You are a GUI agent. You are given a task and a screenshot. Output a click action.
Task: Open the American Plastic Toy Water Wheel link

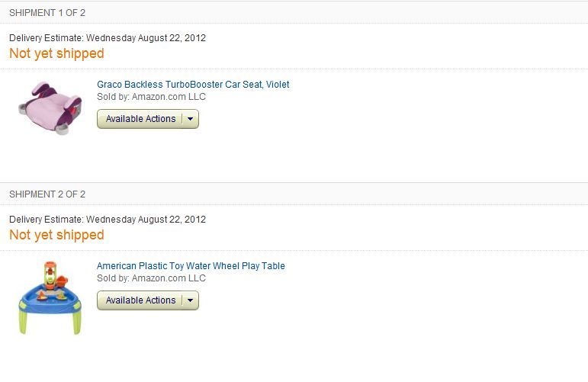click(x=191, y=266)
